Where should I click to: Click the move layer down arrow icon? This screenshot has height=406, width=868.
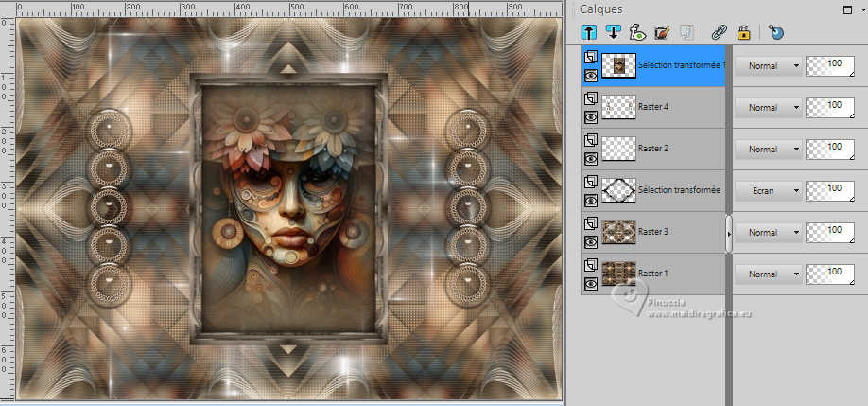coord(614,32)
